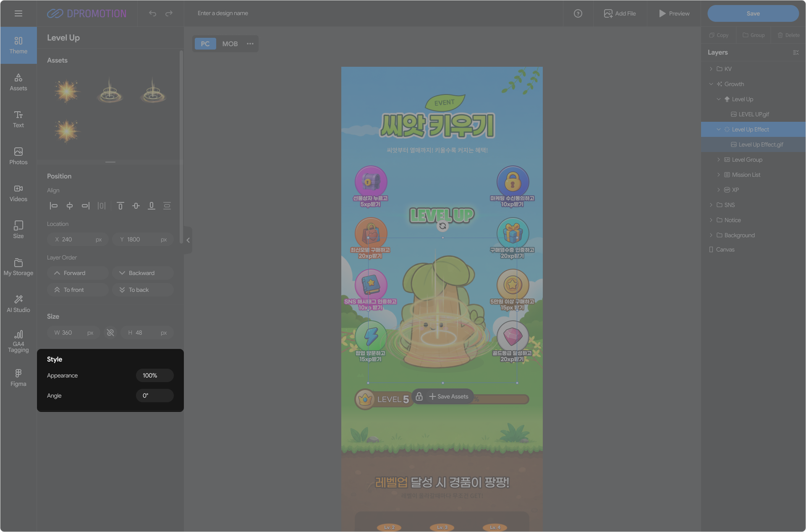Open the Size sidebar panel

pyautogui.click(x=18, y=230)
